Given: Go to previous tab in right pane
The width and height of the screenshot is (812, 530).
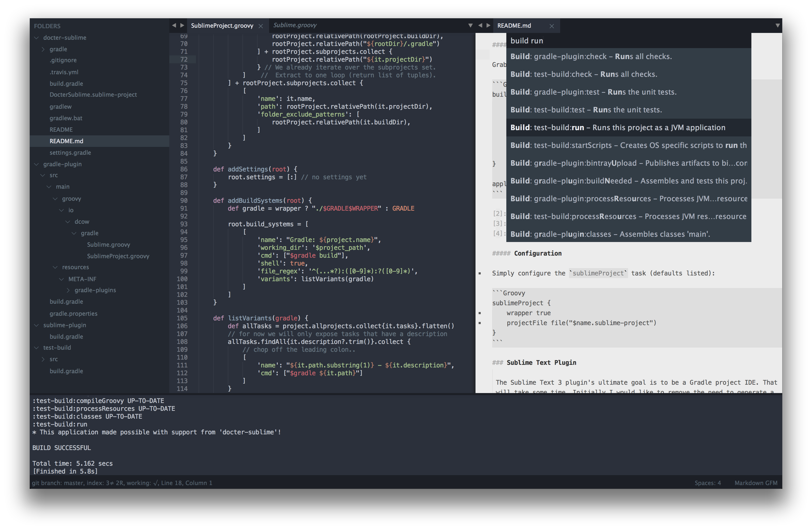Looking at the screenshot, I should (x=480, y=25).
